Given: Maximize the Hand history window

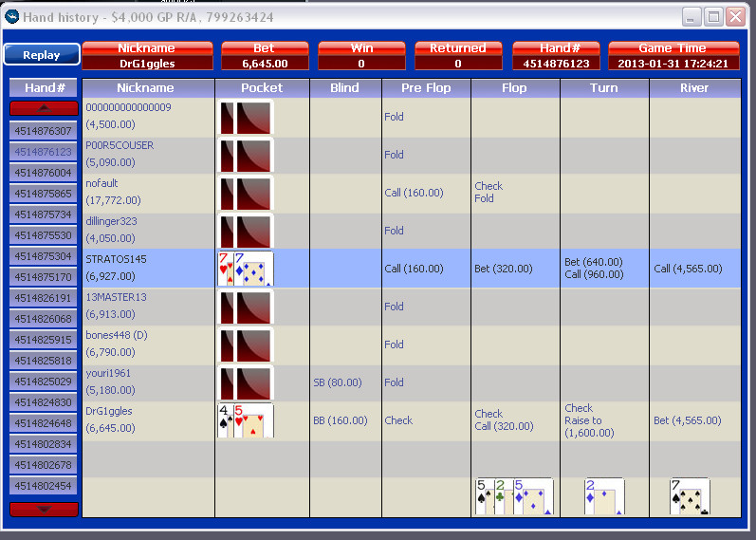Looking at the screenshot, I should pyautogui.click(x=713, y=17).
